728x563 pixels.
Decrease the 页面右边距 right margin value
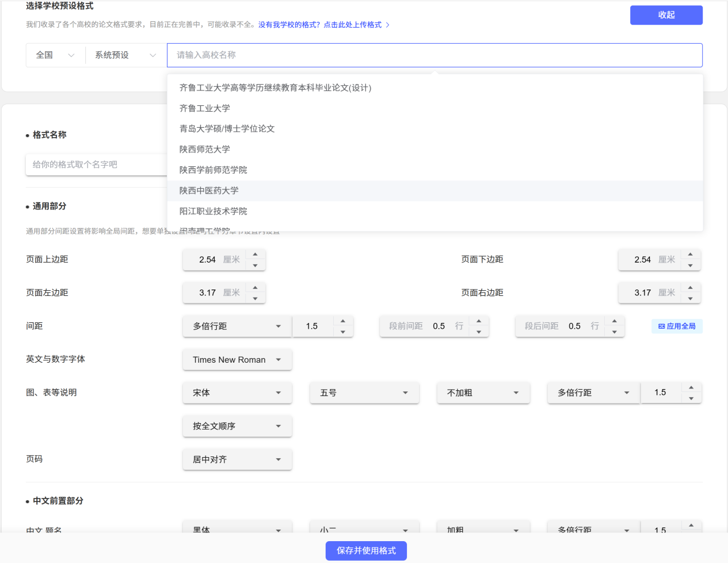pyautogui.click(x=690, y=299)
